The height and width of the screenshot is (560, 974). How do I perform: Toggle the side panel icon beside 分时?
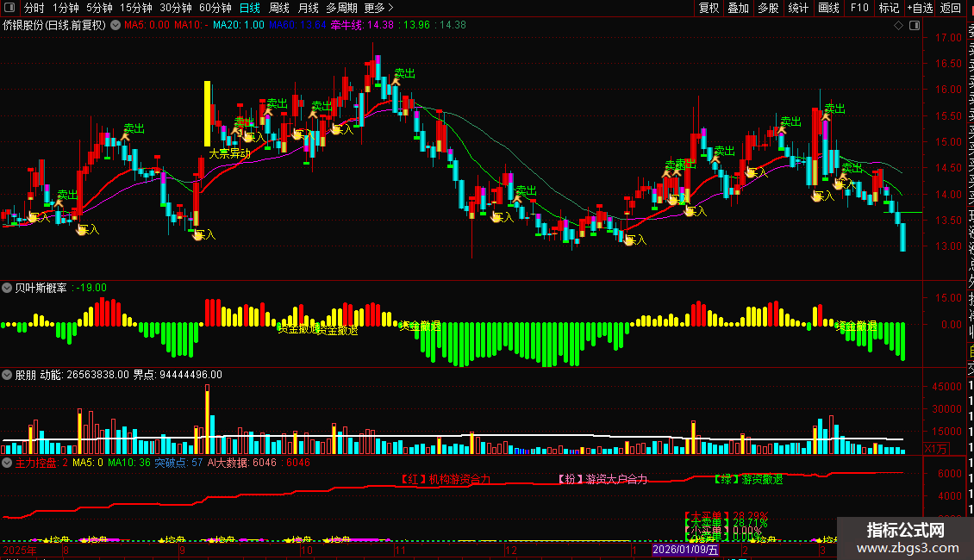pyautogui.click(x=9, y=8)
